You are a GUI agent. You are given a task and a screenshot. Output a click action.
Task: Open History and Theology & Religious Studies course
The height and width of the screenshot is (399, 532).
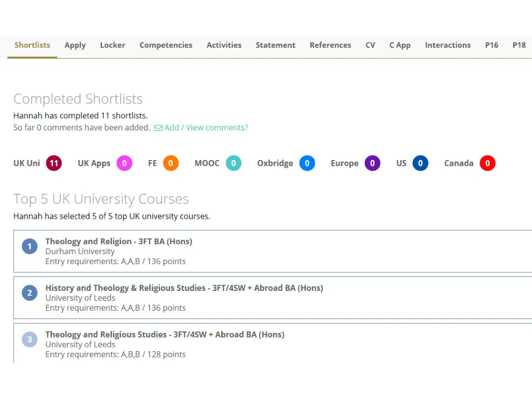click(184, 288)
